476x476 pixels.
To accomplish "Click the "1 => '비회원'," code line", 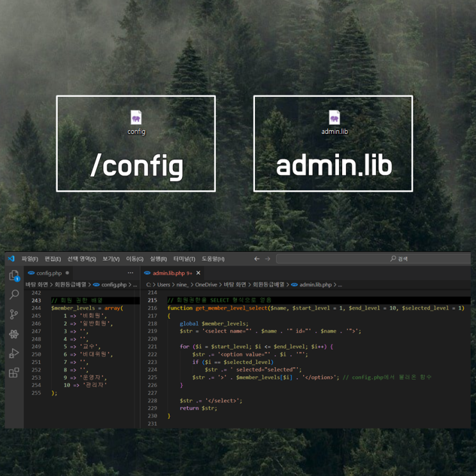I will [x=85, y=316].
